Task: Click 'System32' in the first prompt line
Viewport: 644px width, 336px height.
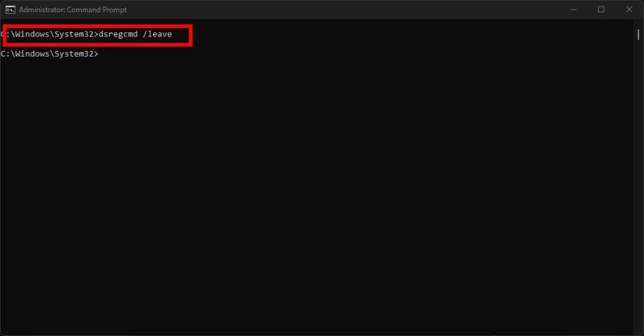Action: pyautogui.click(x=74, y=34)
